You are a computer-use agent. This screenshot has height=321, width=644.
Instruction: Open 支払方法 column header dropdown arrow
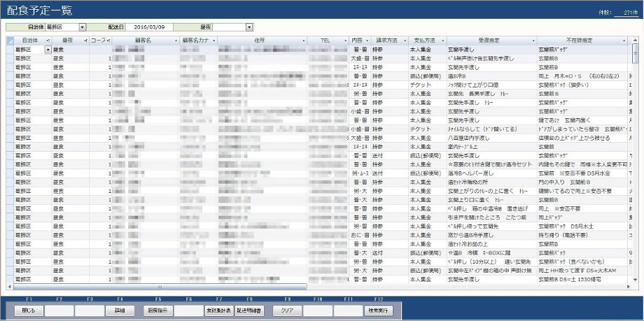(x=443, y=41)
